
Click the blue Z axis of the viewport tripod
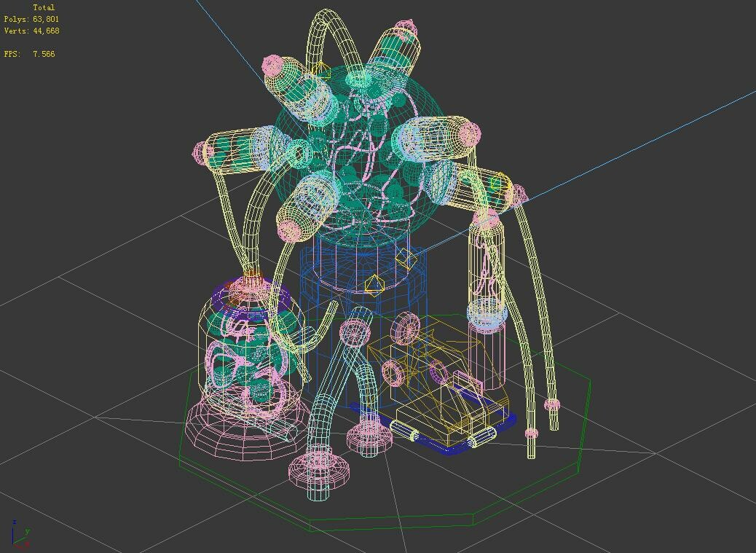point(13,532)
